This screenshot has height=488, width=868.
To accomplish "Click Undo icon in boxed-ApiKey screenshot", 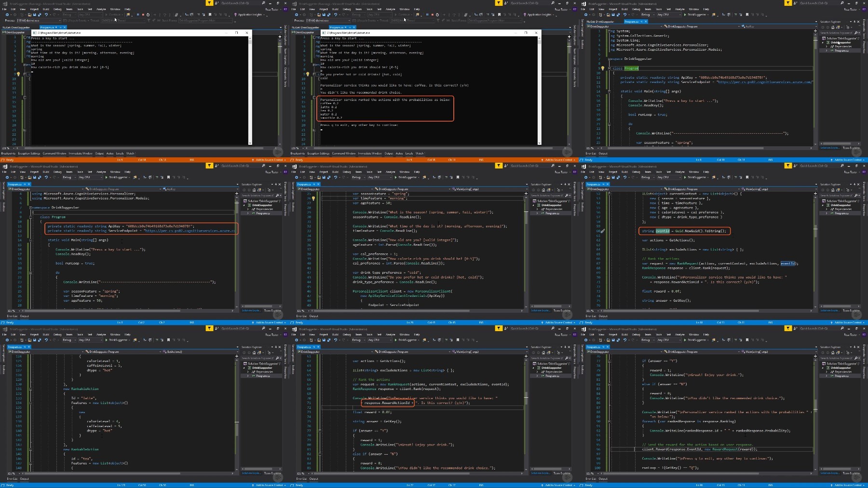I will (46, 177).
